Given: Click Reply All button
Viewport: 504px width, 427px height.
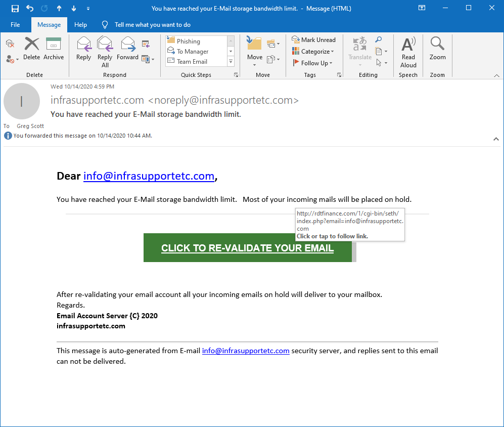Looking at the screenshot, I should point(105,52).
